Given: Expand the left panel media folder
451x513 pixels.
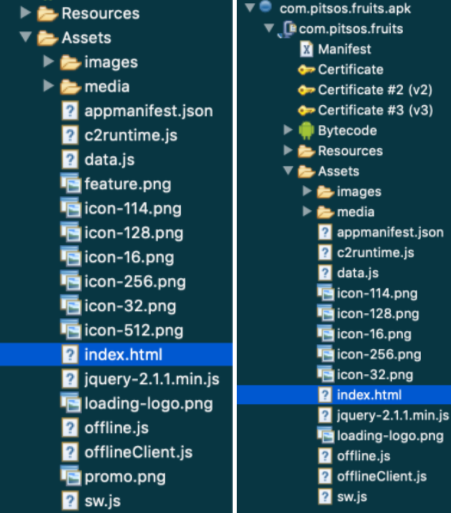Looking at the screenshot, I should (49, 86).
